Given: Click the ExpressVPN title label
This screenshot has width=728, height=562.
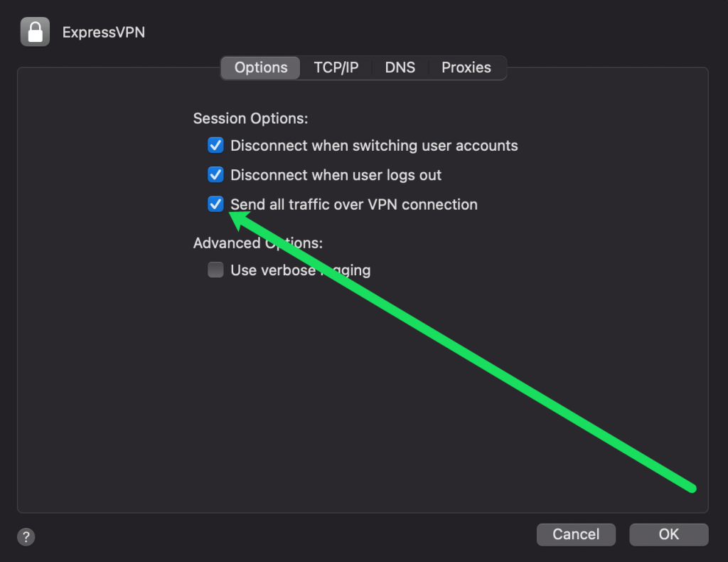Looking at the screenshot, I should [x=103, y=32].
